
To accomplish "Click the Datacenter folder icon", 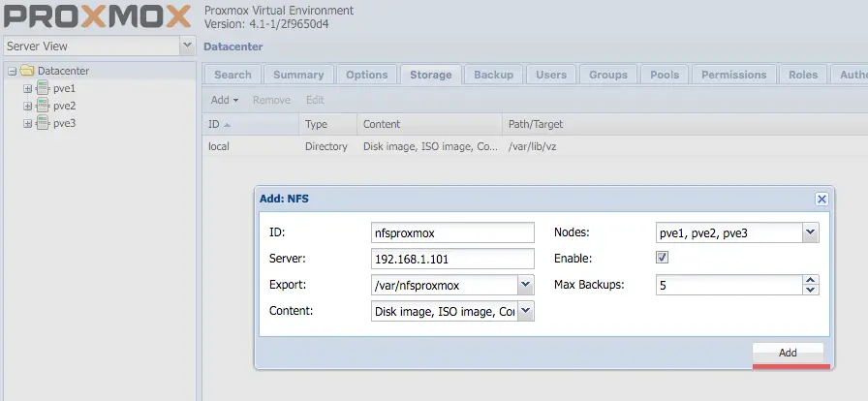I will coord(26,71).
